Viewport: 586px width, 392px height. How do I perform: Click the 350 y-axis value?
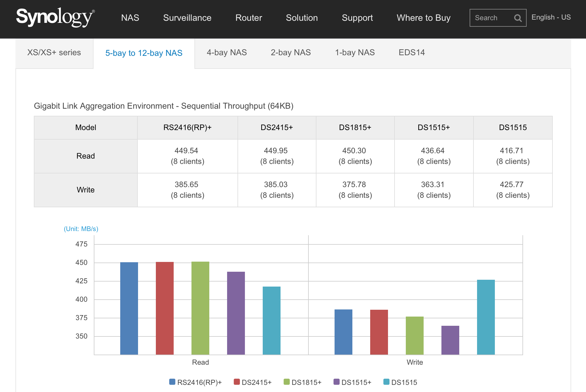pos(81,336)
